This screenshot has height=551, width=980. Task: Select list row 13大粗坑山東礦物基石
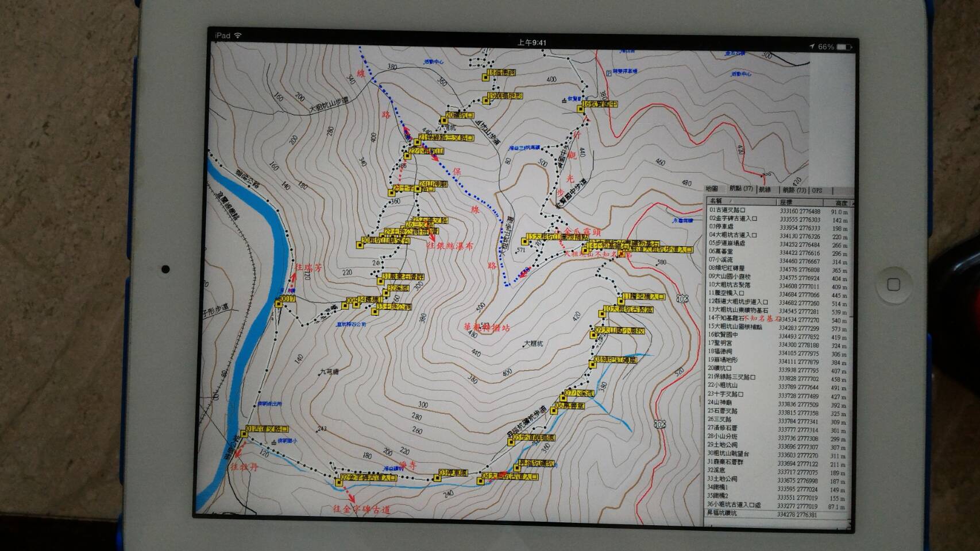click(778, 311)
